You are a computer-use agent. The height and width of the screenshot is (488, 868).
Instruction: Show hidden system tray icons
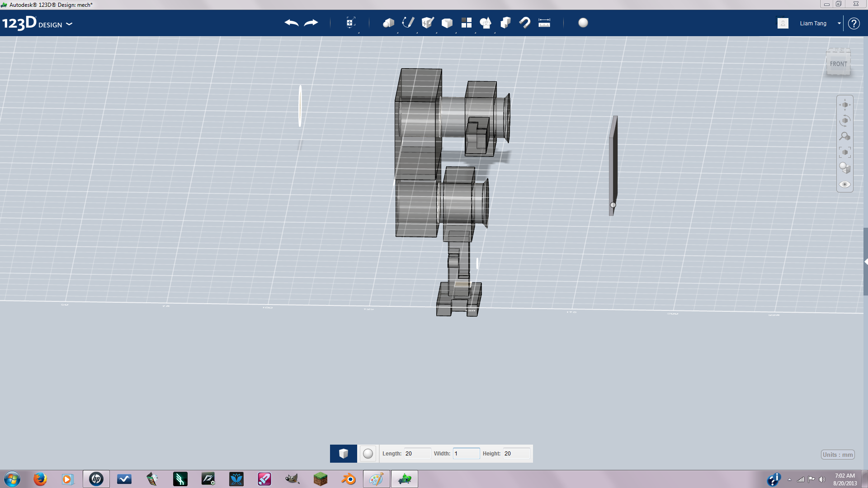coord(789,479)
